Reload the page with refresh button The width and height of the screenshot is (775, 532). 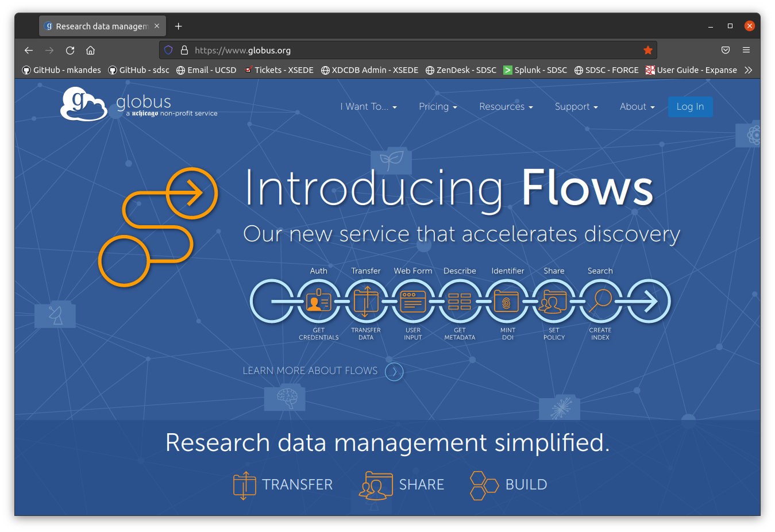[x=70, y=50]
